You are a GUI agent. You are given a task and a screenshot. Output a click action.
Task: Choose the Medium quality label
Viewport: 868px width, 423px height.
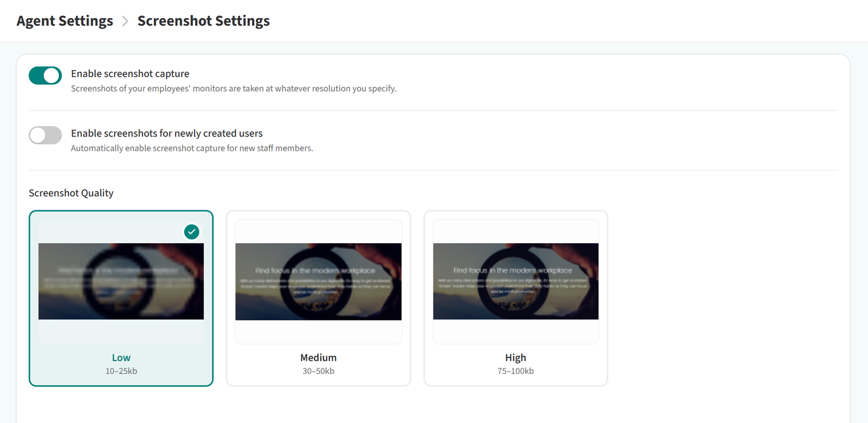[319, 357]
